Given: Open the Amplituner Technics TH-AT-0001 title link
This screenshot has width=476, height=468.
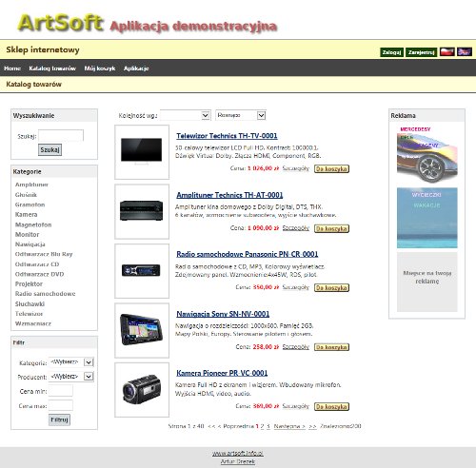Looking at the screenshot, I should [x=229, y=195].
